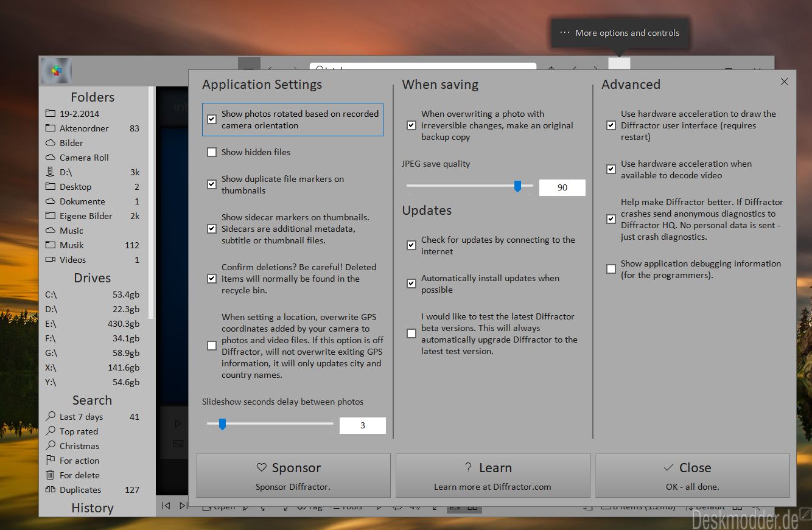Toggle Automatically install updates when possible
This screenshot has height=530, width=812.
click(x=411, y=284)
